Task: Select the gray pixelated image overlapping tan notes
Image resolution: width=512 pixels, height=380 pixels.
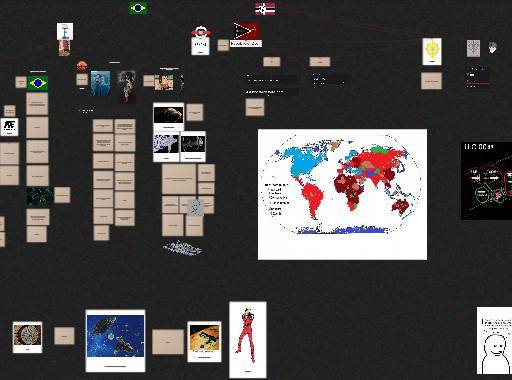Action: coord(195,207)
